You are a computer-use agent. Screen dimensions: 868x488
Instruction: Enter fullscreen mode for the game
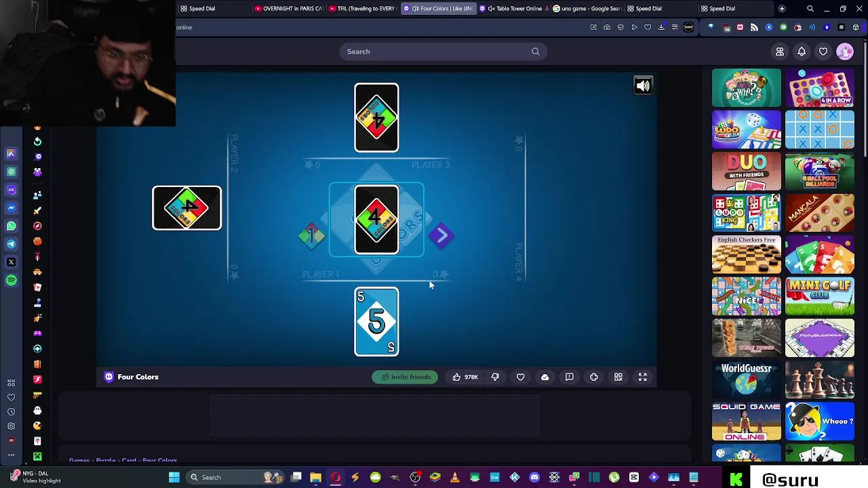[x=642, y=377]
